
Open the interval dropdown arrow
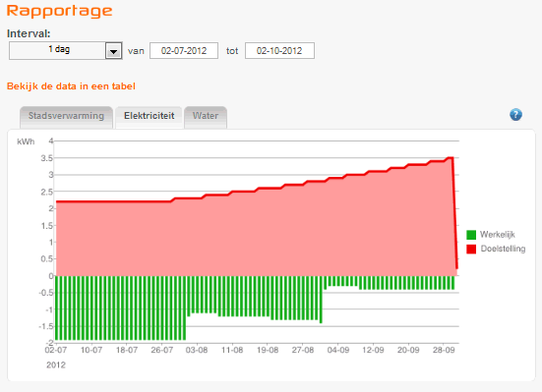coord(114,51)
